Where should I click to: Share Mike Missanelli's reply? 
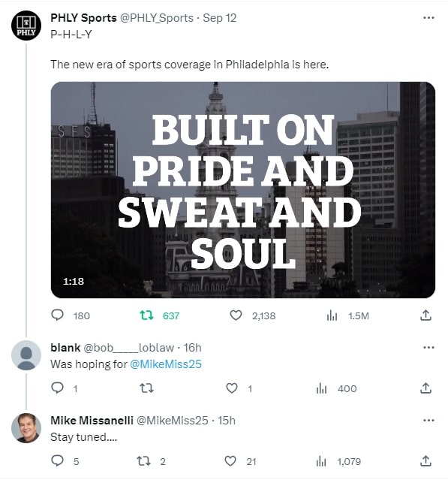425,460
